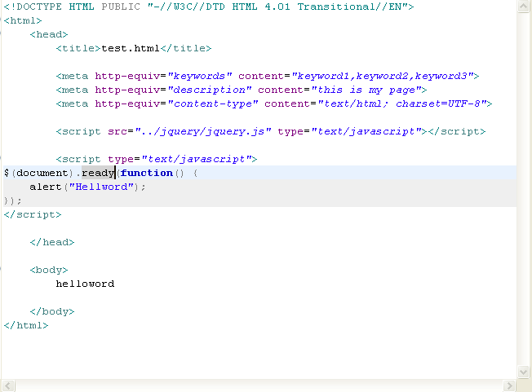Click the opening <head> tag
The height and width of the screenshot is (392, 532).
click(x=49, y=34)
